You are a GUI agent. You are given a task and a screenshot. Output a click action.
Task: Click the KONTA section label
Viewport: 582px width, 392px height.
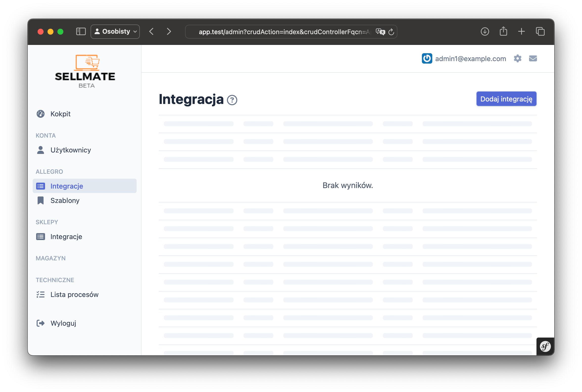46,136
